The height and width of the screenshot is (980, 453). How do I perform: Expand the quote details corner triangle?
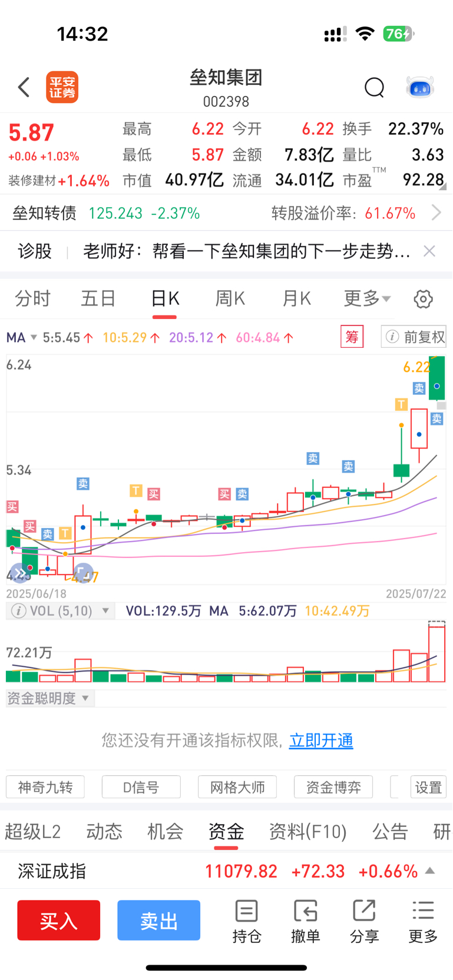[442, 187]
